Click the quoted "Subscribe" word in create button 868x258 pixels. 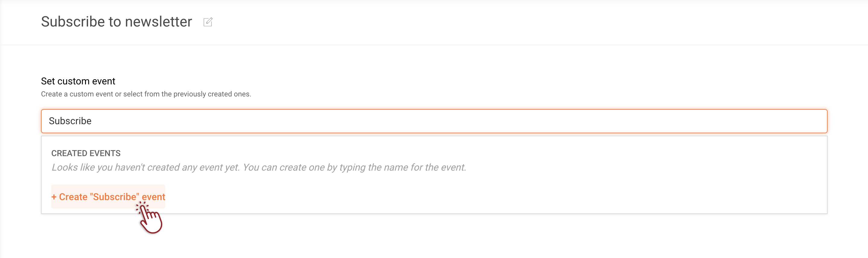[x=115, y=197]
